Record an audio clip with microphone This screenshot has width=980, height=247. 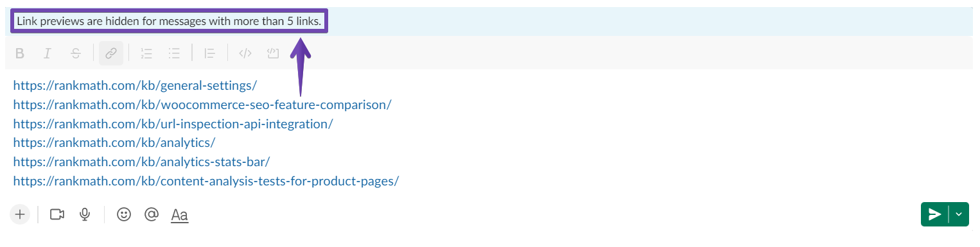[84, 214]
